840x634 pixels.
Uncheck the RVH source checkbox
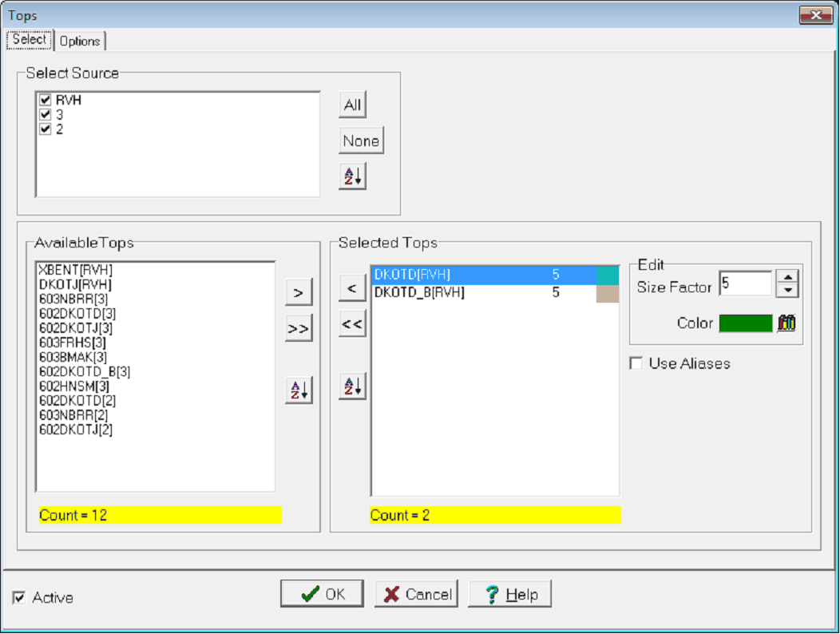pyautogui.click(x=46, y=101)
